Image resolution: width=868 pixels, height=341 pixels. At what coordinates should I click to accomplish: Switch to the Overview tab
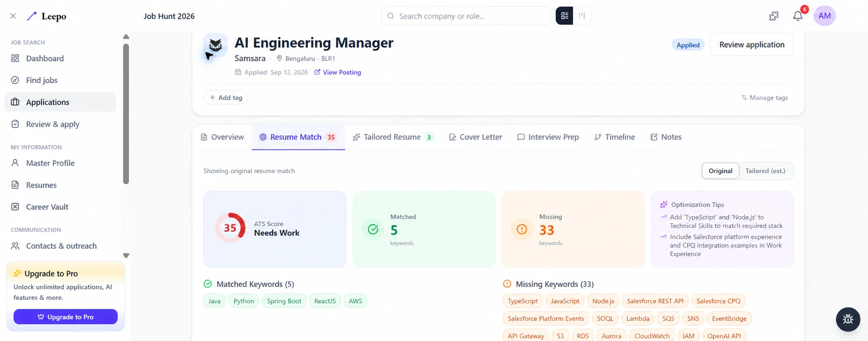(222, 137)
